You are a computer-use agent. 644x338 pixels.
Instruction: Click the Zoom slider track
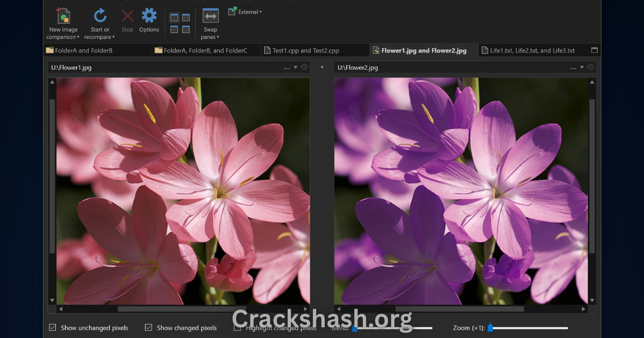tap(529, 328)
